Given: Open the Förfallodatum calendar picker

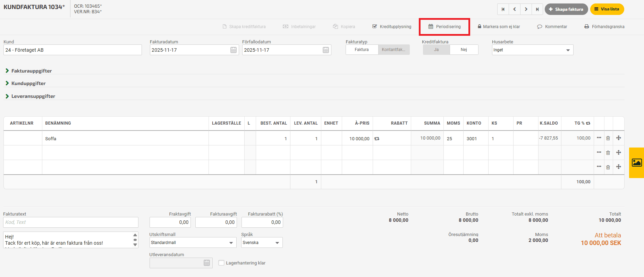Looking at the screenshot, I should click(x=326, y=50).
